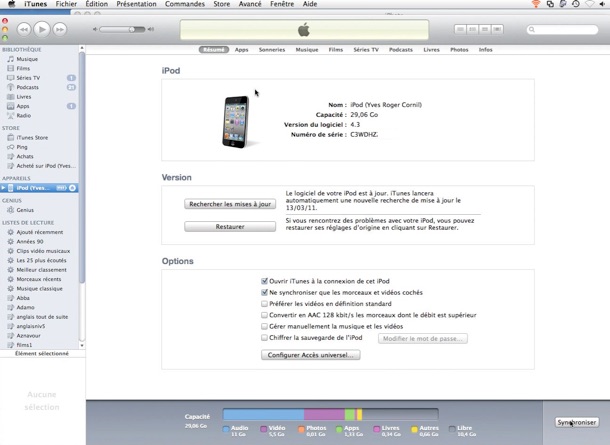Open Ajouté récemment smart playlist

tap(39, 232)
